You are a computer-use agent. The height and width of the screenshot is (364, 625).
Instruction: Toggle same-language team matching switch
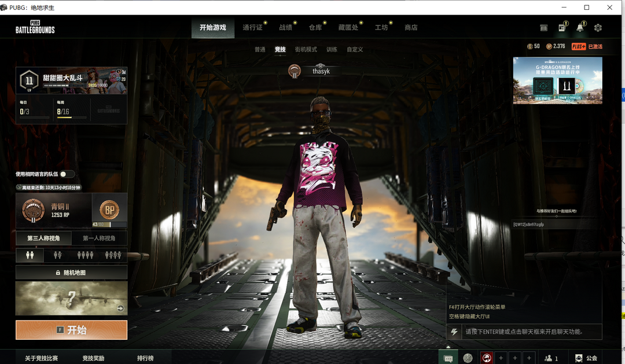(x=67, y=174)
